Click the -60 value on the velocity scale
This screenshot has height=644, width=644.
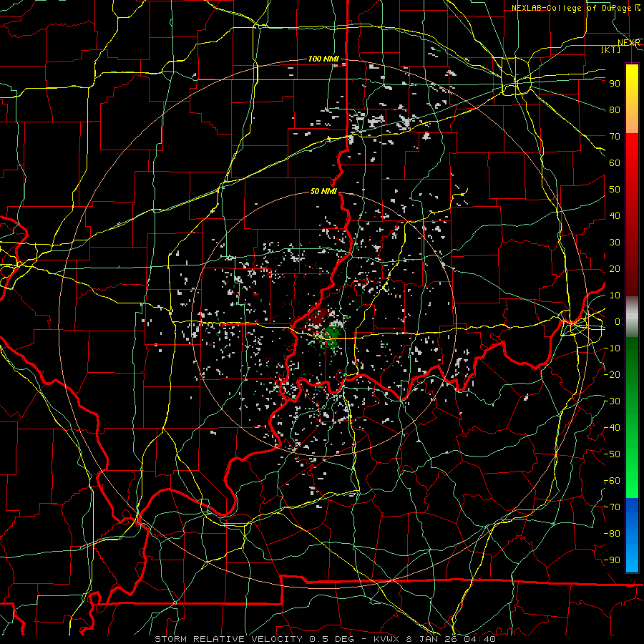tap(613, 481)
